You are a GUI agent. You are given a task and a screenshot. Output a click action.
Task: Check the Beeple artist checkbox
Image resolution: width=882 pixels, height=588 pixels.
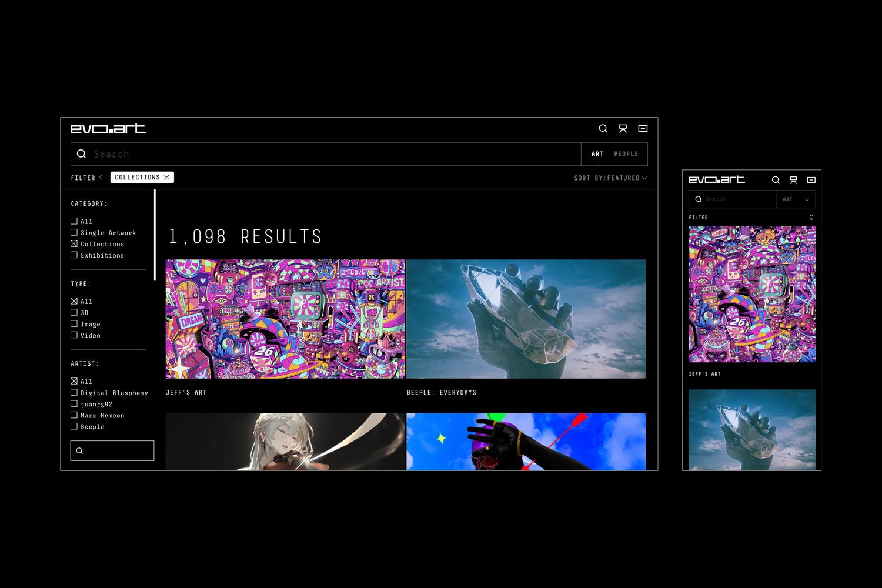pos(74,426)
